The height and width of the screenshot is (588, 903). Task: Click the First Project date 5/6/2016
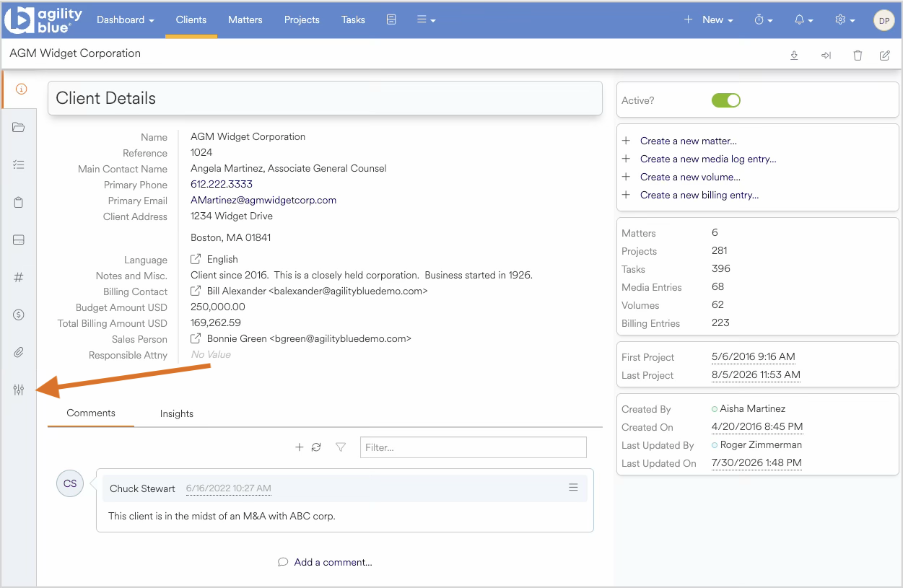tap(754, 356)
